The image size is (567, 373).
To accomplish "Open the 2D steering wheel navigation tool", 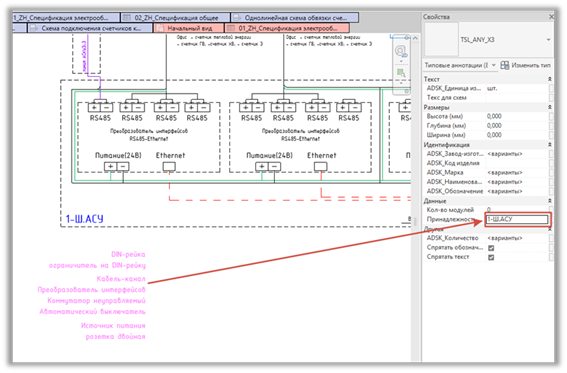I will coord(401,51).
